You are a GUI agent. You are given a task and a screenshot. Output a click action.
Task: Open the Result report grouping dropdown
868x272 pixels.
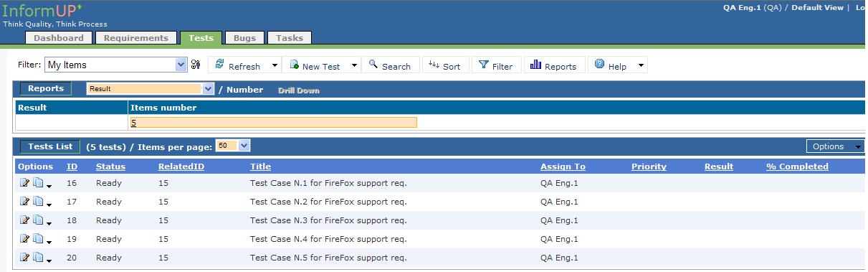tap(151, 89)
